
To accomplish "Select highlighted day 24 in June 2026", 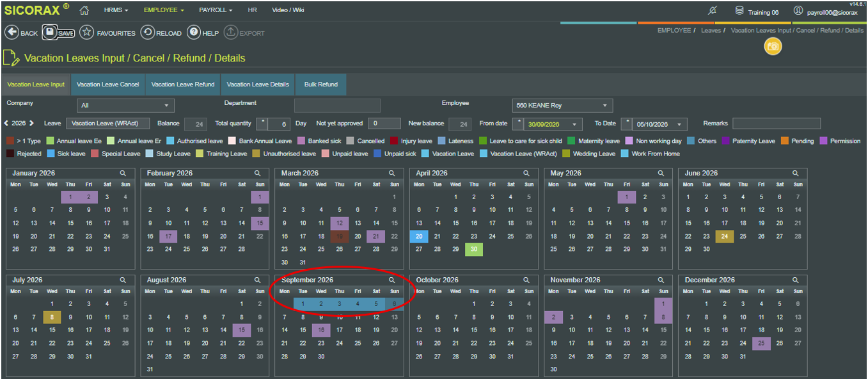I will pos(725,236).
